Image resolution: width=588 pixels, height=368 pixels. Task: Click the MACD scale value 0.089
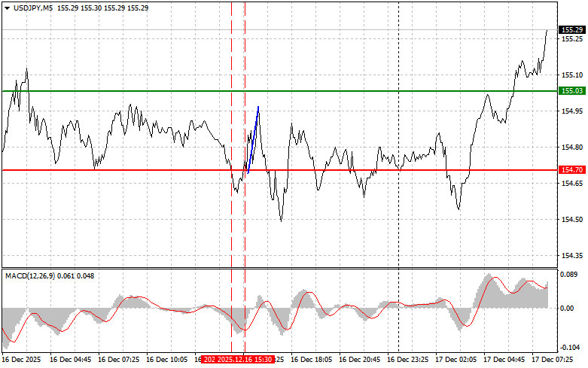tap(568, 275)
